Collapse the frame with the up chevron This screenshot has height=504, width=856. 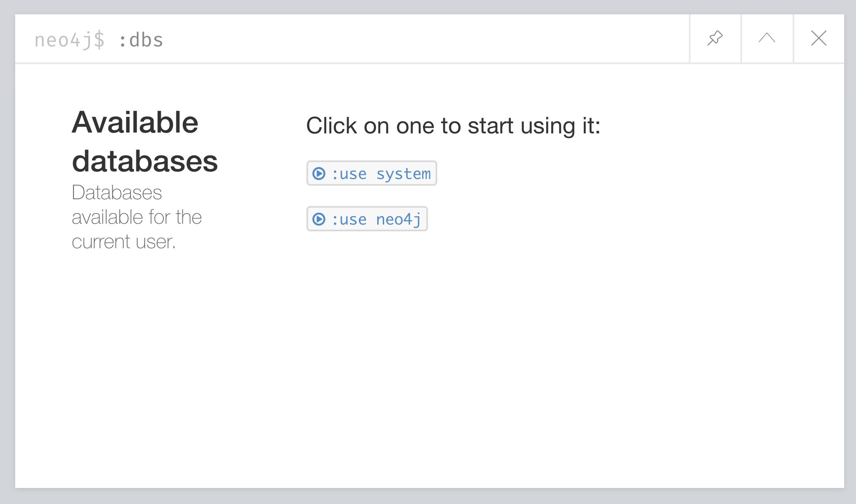[767, 38]
